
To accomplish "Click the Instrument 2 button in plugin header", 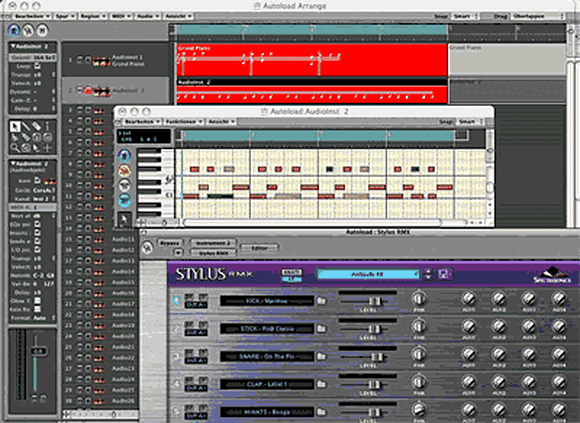I will pos(213,243).
